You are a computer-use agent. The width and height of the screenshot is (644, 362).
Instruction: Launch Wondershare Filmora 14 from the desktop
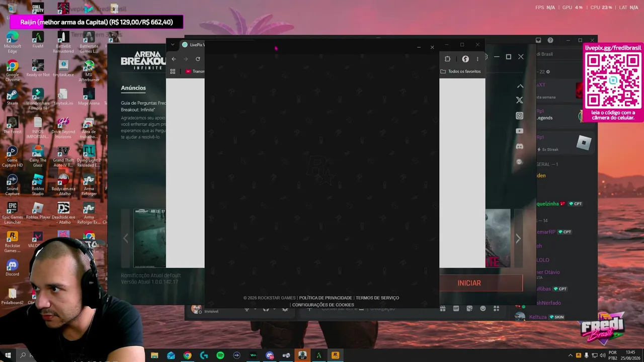(38, 100)
